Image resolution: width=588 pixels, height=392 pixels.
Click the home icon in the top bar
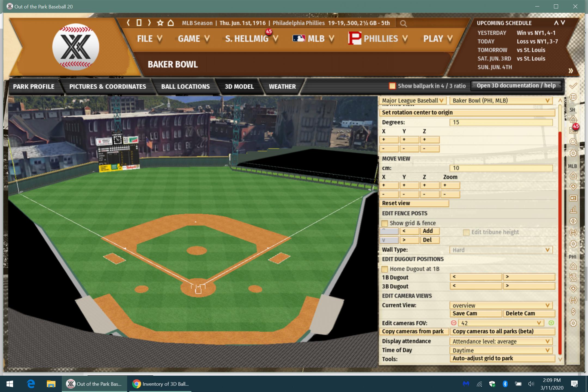[x=170, y=23]
